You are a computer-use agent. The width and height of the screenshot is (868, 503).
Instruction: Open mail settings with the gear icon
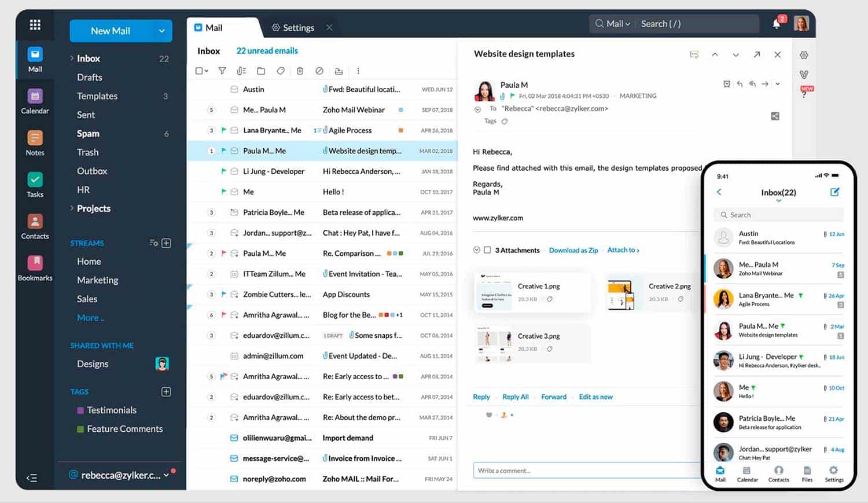[804, 55]
